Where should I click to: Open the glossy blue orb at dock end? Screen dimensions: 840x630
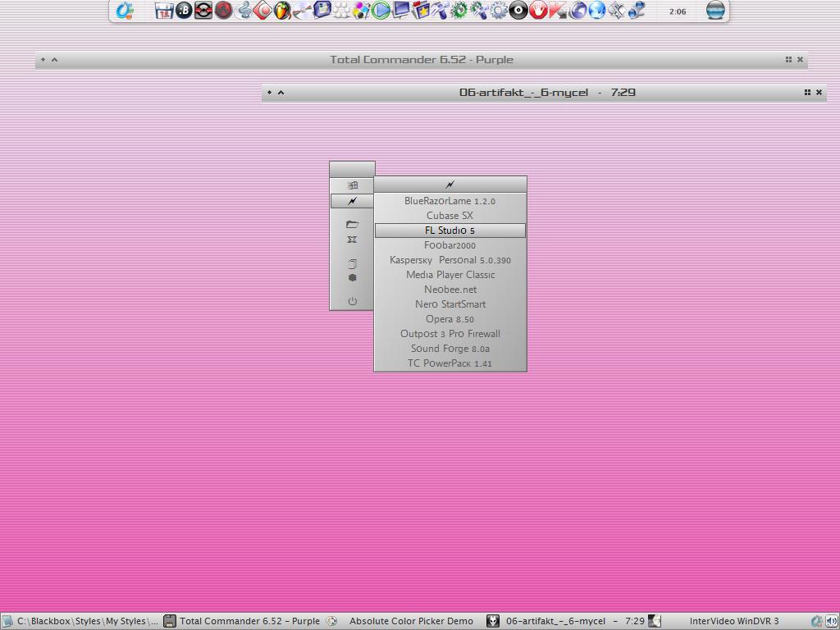click(x=715, y=10)
